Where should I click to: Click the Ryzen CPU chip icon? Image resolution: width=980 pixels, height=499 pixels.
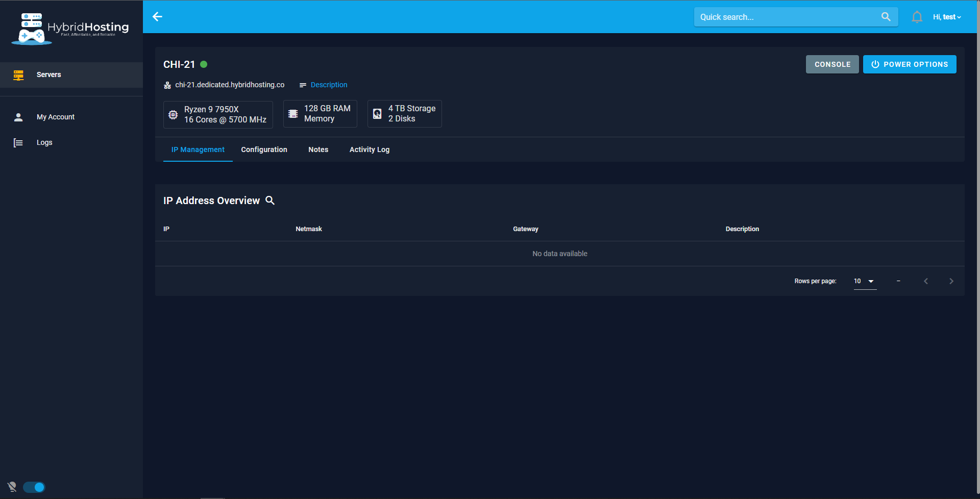pos(174,115)
